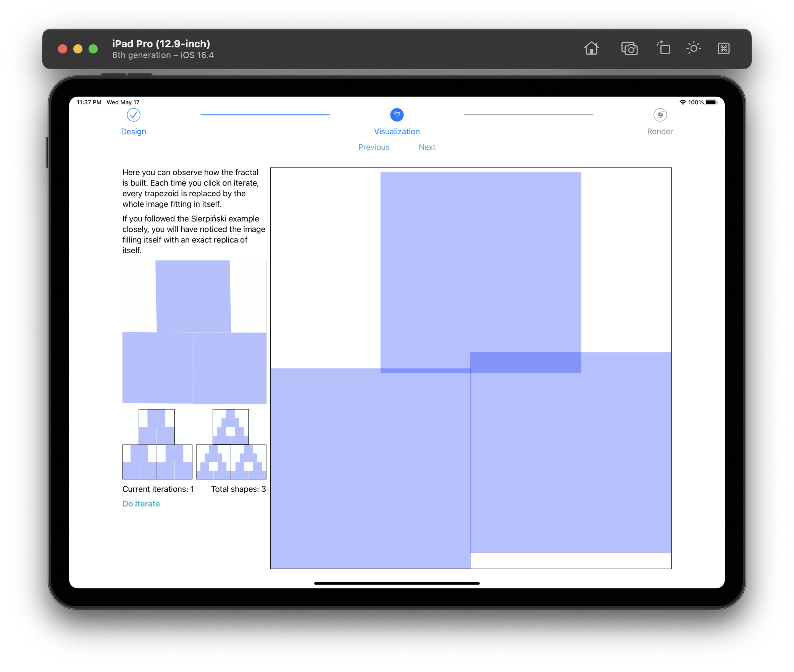This screenshot has width=794, height=672.
Task: Click the Render swirl step icon
Action: [660, 115]
